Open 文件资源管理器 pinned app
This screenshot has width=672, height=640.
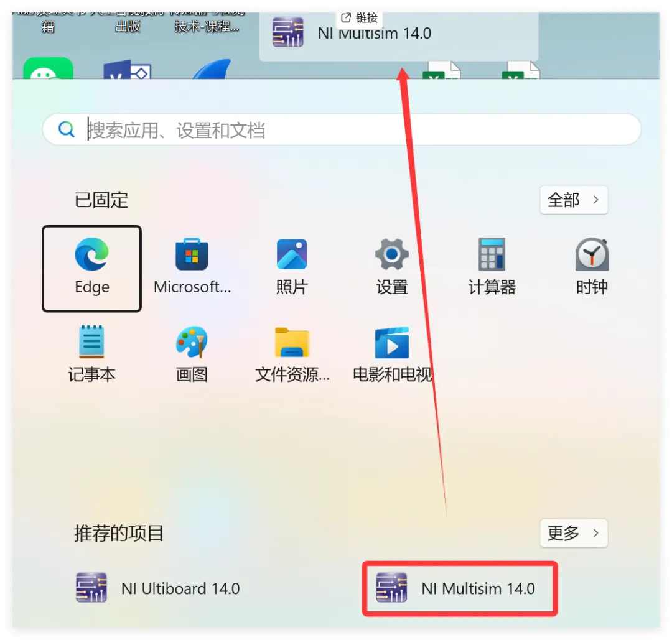coord(292,355)
